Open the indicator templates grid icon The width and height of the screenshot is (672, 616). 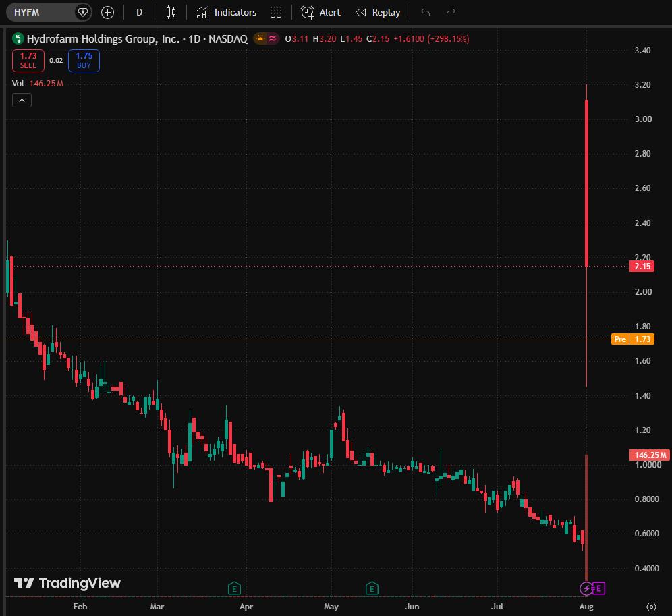pyautogui.click(x=276, y=12)
